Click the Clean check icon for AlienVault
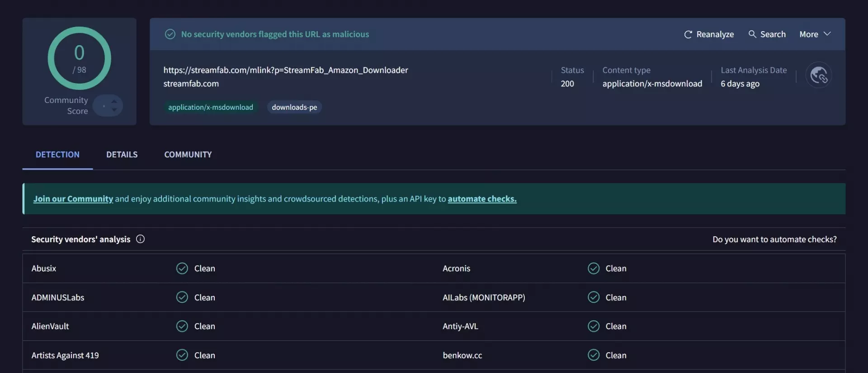The width and height of the screenshot is (868, 373). [182, 326]
